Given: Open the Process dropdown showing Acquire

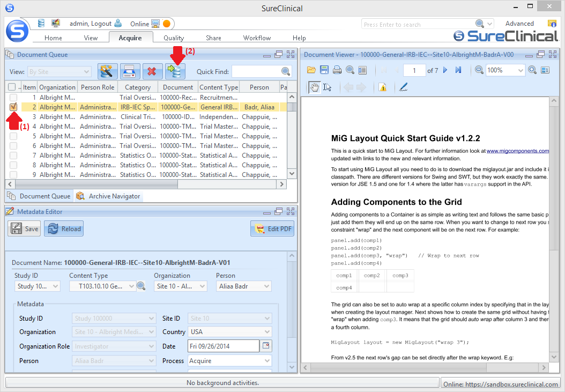Looking at the screenshot, I should [230, 360].
